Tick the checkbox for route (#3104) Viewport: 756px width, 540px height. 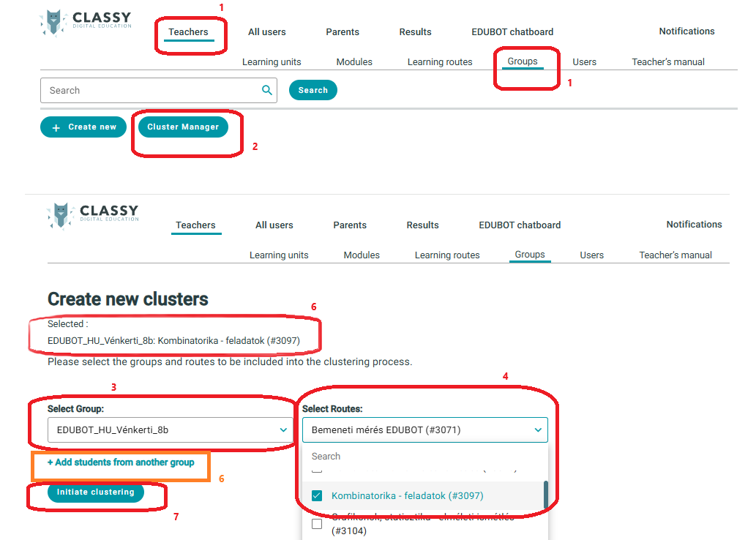pyautogui.click(x=317, y=524)
